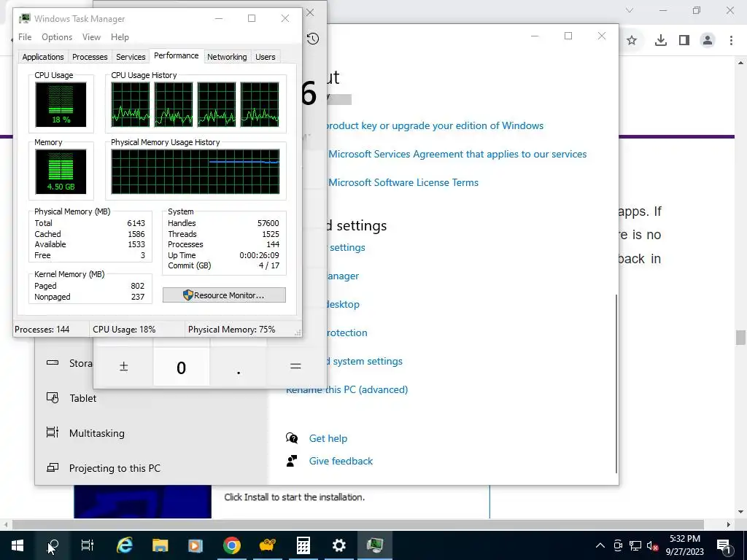Open Multitasking settings in the sidebar
The height and width of the screenshot is (560, 747).
point(97,433)
